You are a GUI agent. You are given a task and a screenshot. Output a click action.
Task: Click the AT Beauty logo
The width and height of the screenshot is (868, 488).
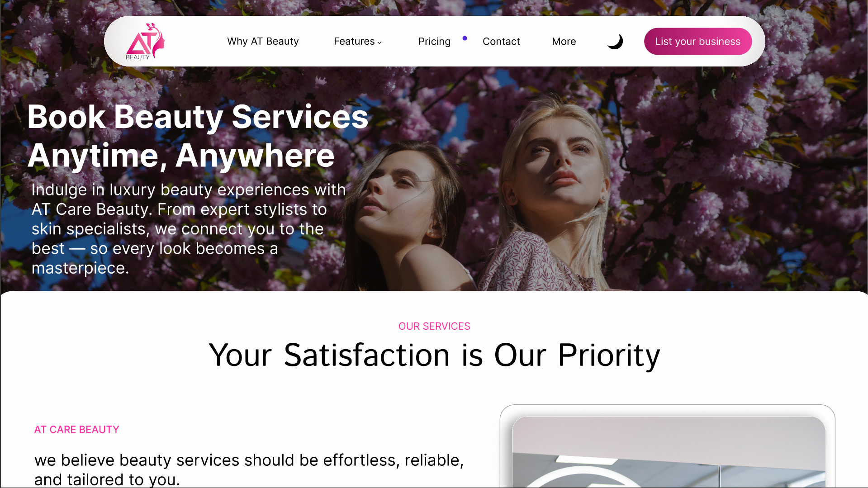(x=145, y=41)
